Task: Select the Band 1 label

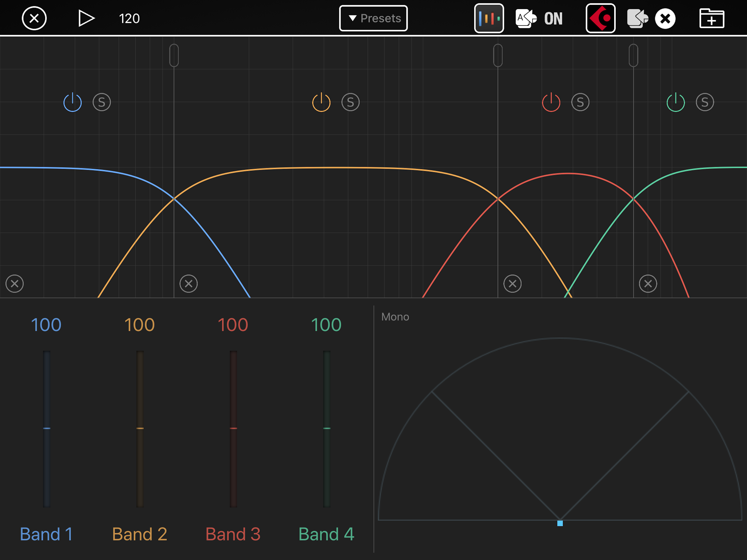Action: pos(46,534)
